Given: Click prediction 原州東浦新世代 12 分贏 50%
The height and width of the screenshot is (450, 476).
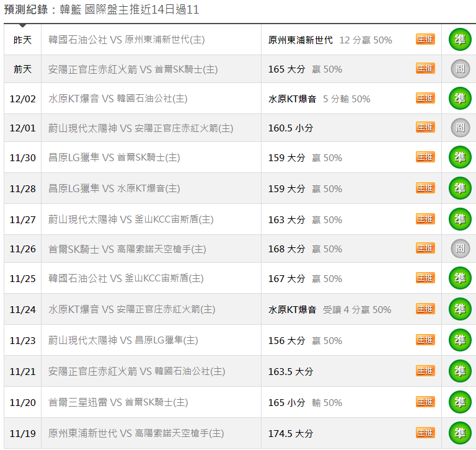Looking at the screenshot, I should [330, 40].
